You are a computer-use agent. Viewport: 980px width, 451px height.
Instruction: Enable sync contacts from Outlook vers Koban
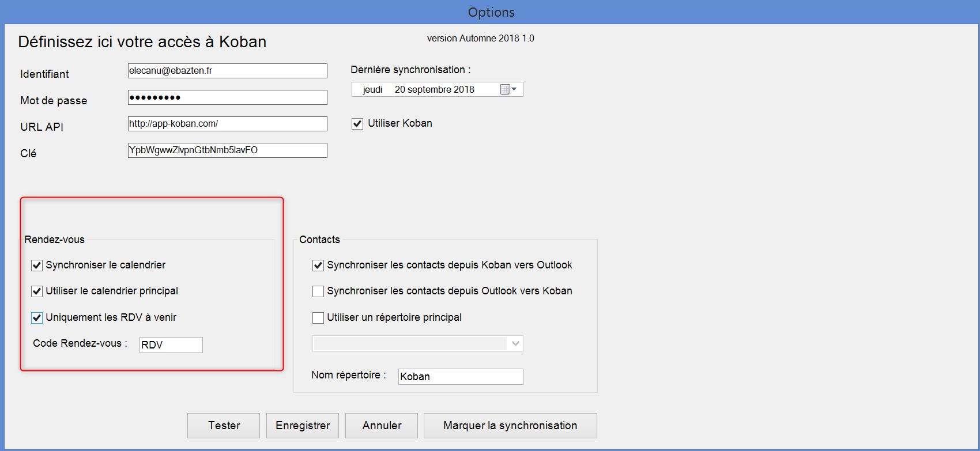pyautogui.click(x=318, y=291)
